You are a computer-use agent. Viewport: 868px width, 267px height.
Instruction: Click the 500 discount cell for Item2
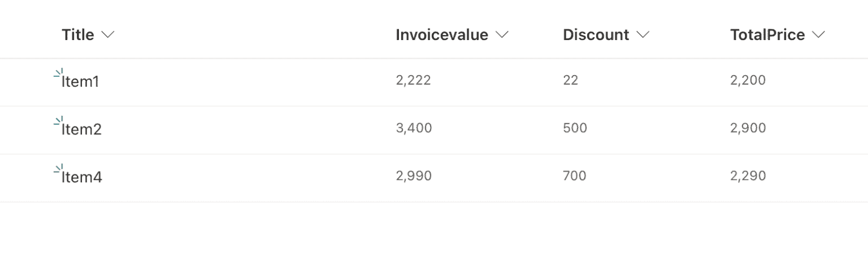575,128
